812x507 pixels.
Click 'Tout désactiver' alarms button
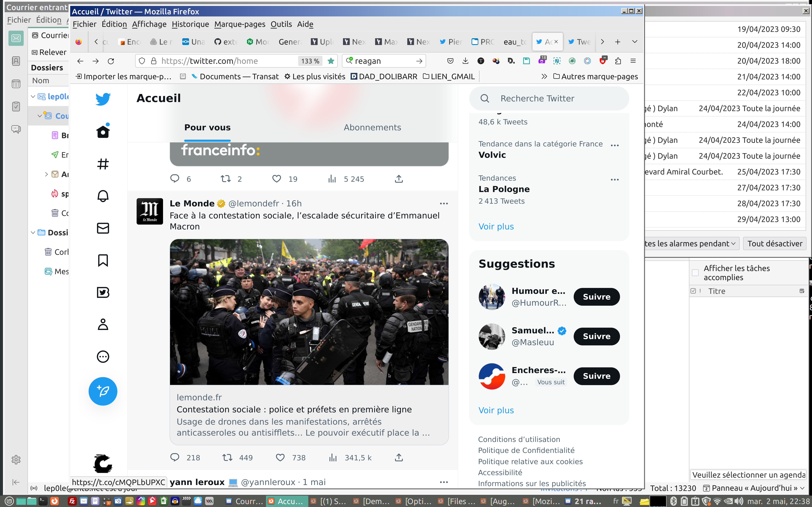pyautogui.click(x=774, y=243)
